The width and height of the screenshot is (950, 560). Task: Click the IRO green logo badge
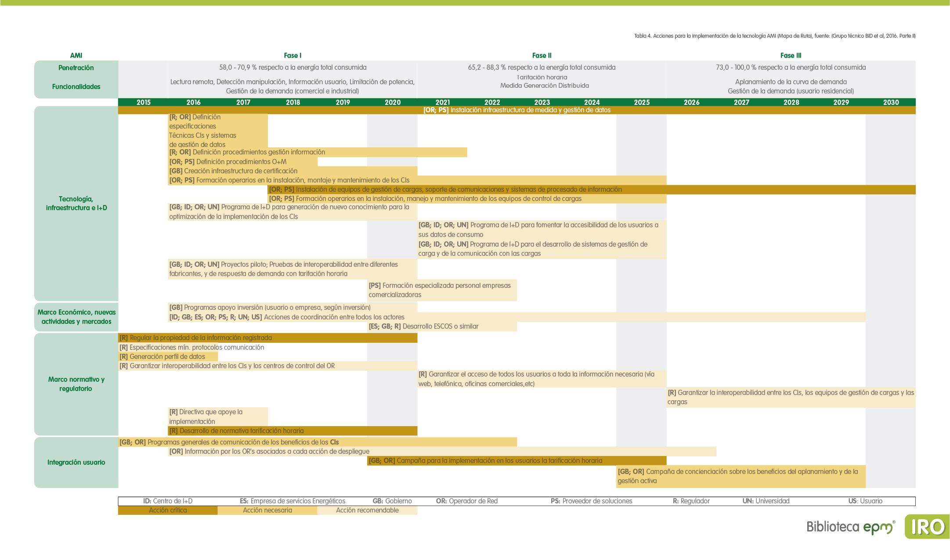[x=927, y=527]
